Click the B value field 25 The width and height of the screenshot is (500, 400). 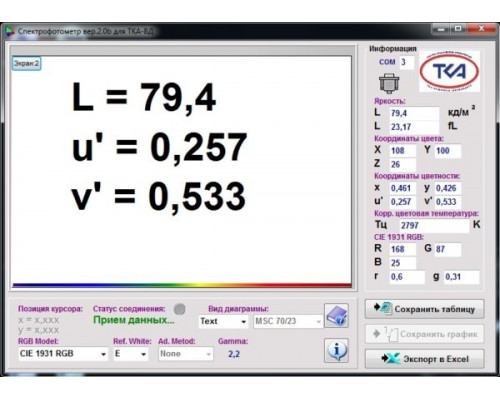tap(403, 263)
